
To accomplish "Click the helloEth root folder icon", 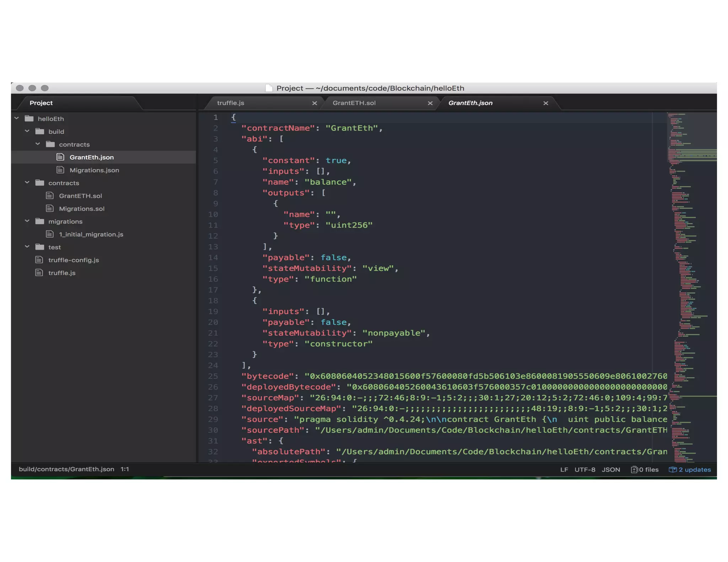I will click(x=29, y=119).
